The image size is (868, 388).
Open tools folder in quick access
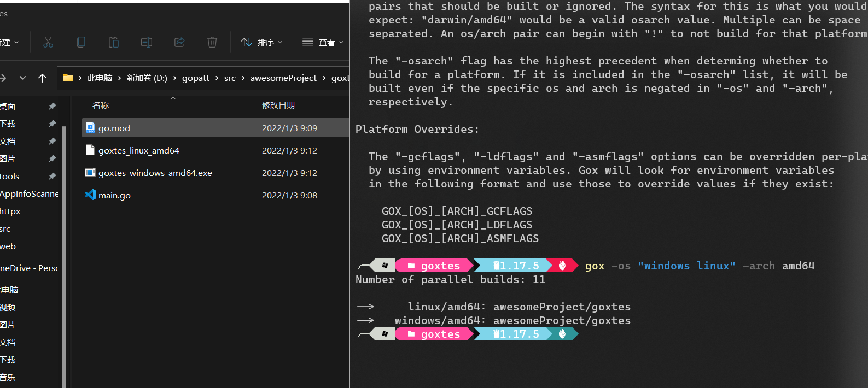[10, 176]
